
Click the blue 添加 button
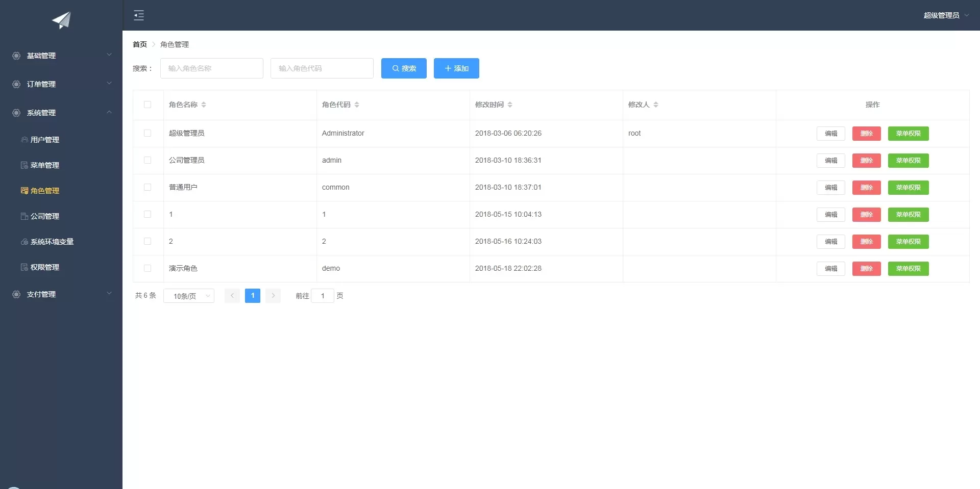click(x=456, y=68)
